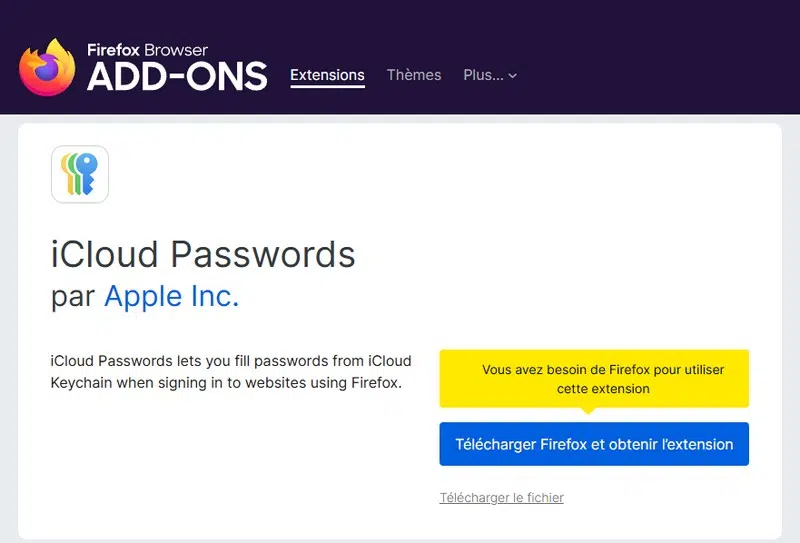Screen dimensions: 800x543
Task: Click the yellow notice's pointer arrow
Action: pyautogui.click(x=588, y=409)
